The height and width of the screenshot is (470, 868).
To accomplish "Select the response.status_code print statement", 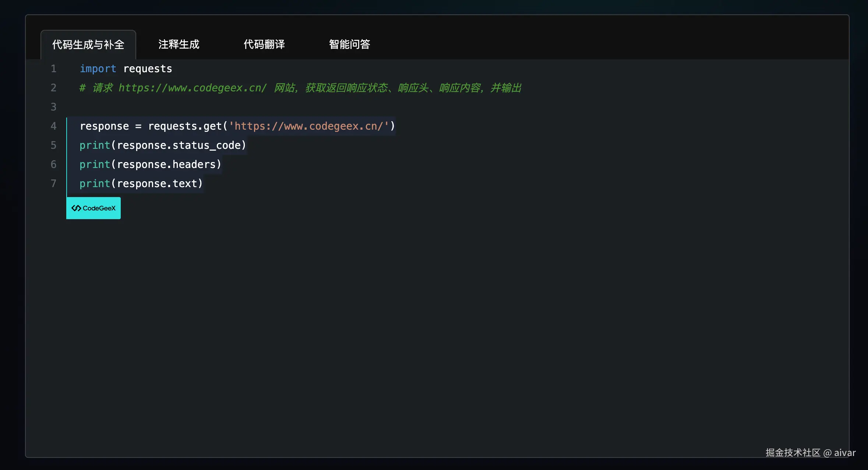I will pos(162,145).
